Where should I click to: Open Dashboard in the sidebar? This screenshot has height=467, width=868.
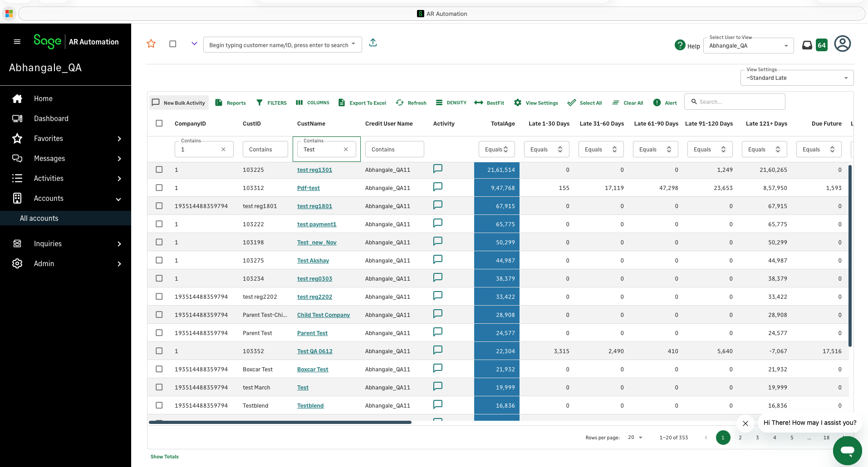point(51,119)
